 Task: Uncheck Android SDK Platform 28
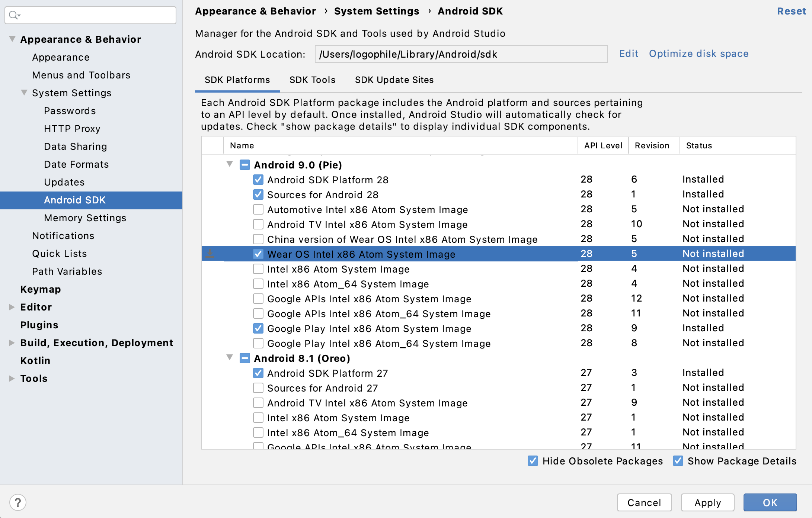point(258,180)
